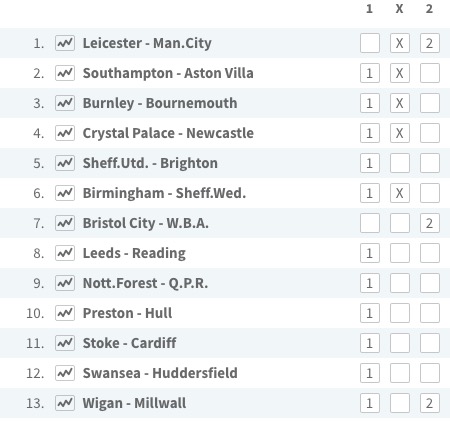
Task: Open trend icon for Preston - Hull
Action: coord(65,313)
